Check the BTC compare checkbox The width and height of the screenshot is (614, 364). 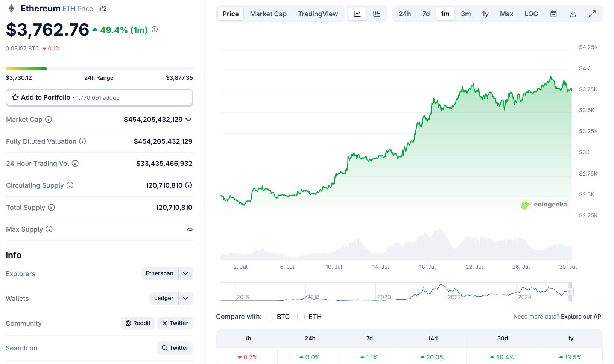point(269,317)
